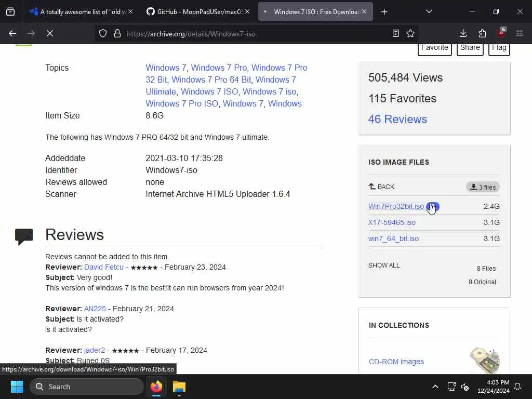The width and height of the screenshot is (532, 399).
Task: Open tracking protection shield icon
Action: tap(103, 33)
